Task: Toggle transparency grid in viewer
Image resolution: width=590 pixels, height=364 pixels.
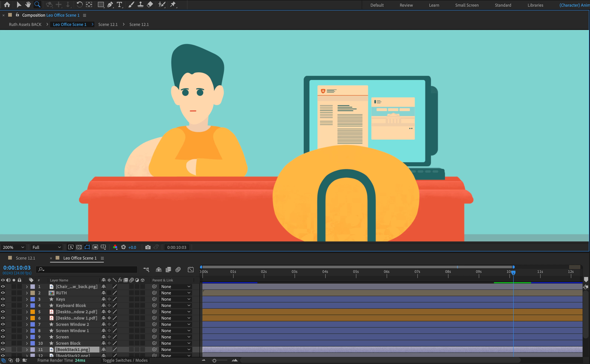Action: click(79, 247)
